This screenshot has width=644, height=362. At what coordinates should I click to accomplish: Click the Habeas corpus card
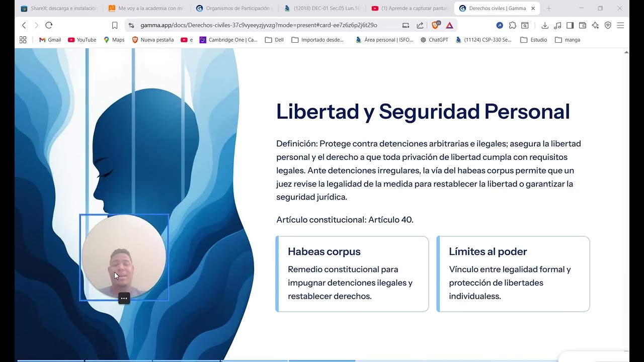(352, 274)
